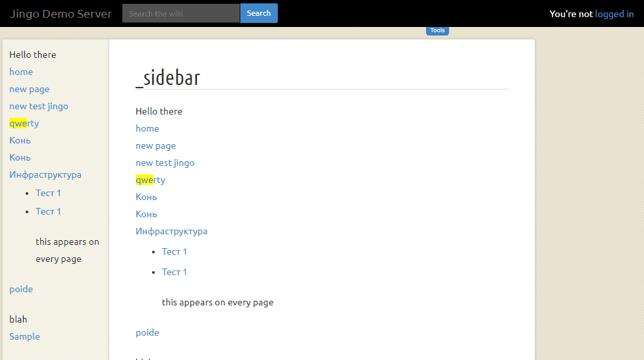Click highlighted 'qwerty' link in main content

(x=150, y=180)
